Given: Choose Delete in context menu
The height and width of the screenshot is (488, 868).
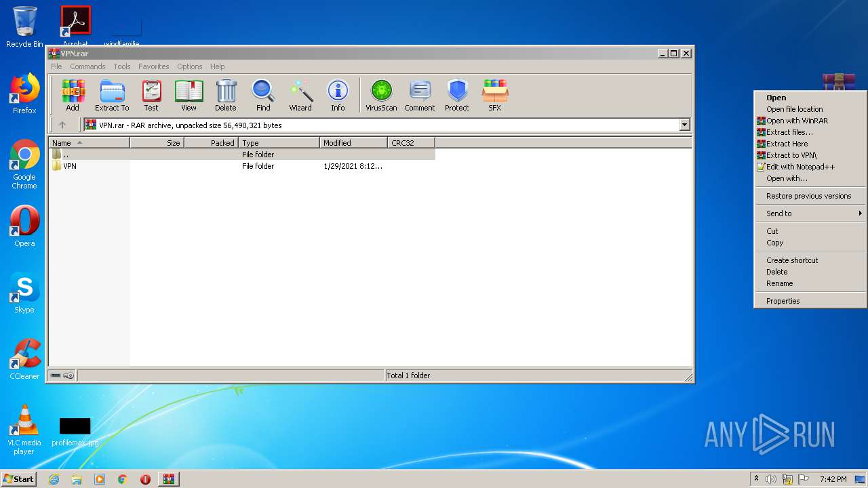Looking at the screenshot, I should pos(810,272).
